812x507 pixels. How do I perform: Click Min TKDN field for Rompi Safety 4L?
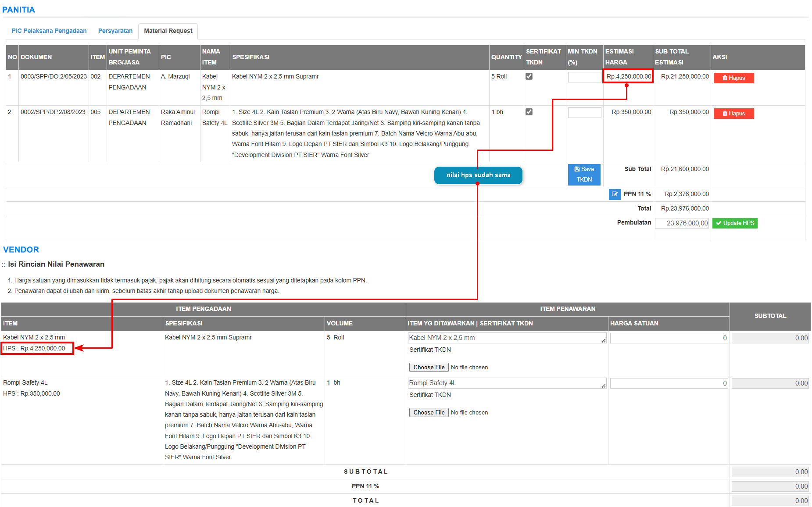click(x=584, y=113)
